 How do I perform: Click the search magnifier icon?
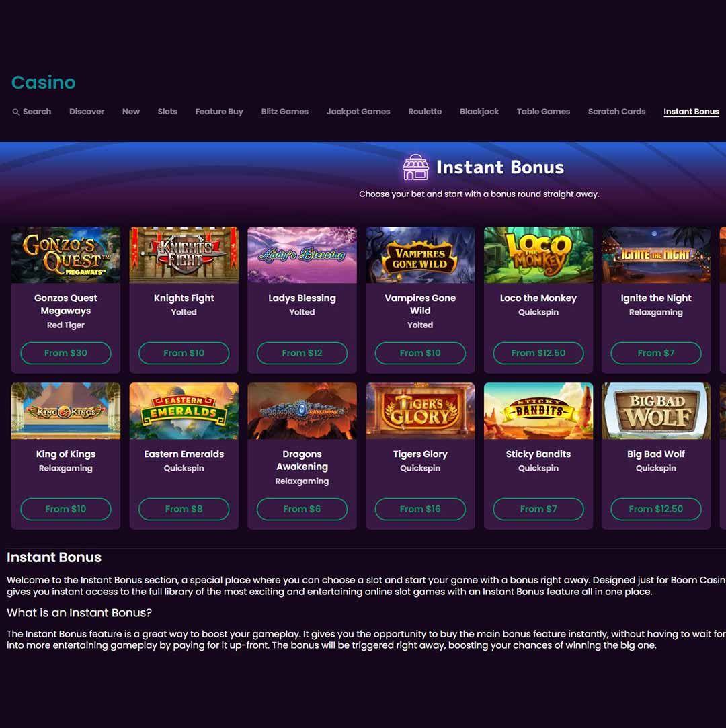15,112
